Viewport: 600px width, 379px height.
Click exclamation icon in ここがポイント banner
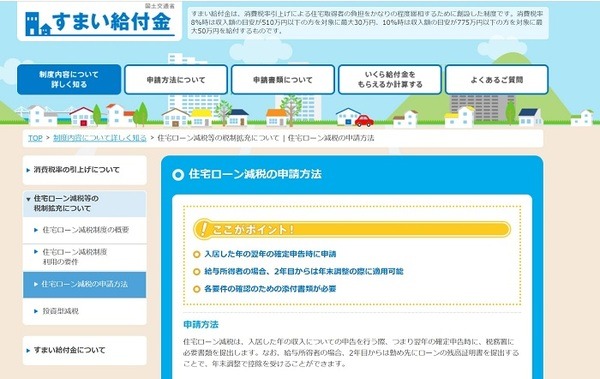pyautogui.click(x=203, y=229)
